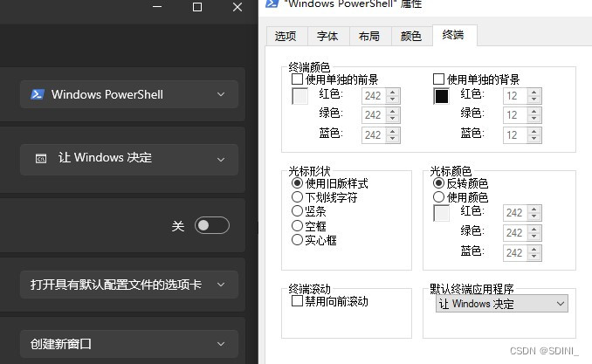592x364 pixels.
Task: Increase foreground 绿色 value with up arrow
Action: tap(393, 112)
